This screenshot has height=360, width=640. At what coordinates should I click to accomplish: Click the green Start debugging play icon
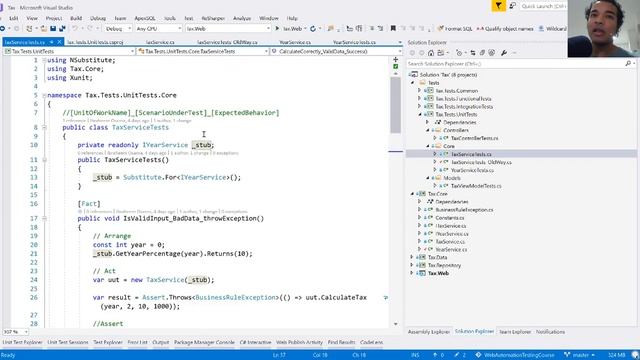(x=278, y=29)
